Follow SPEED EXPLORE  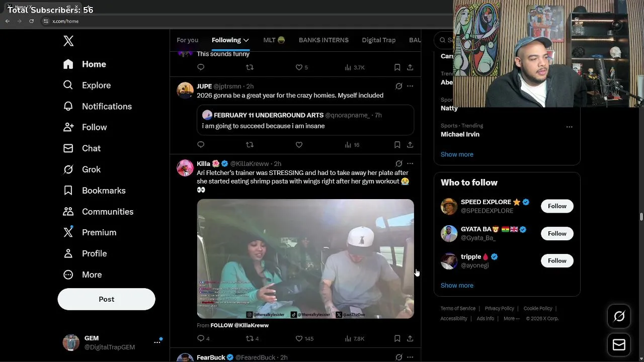point(557,206)
